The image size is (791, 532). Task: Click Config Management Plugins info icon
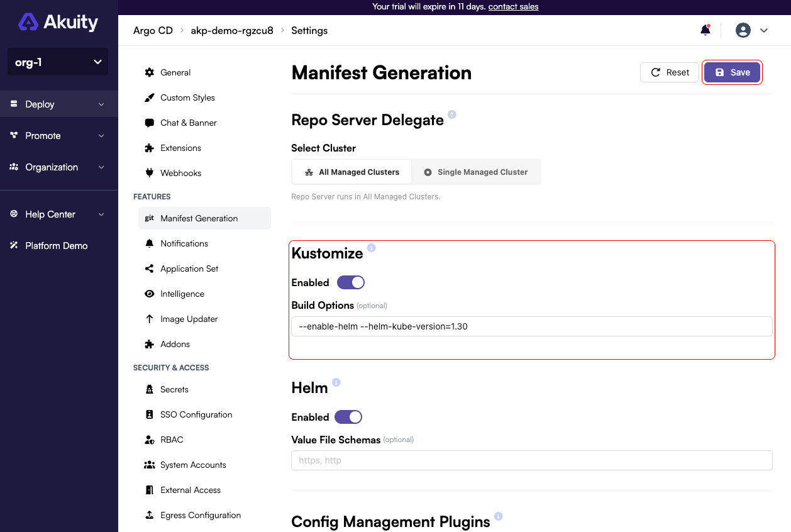click(x=499, y=516)
